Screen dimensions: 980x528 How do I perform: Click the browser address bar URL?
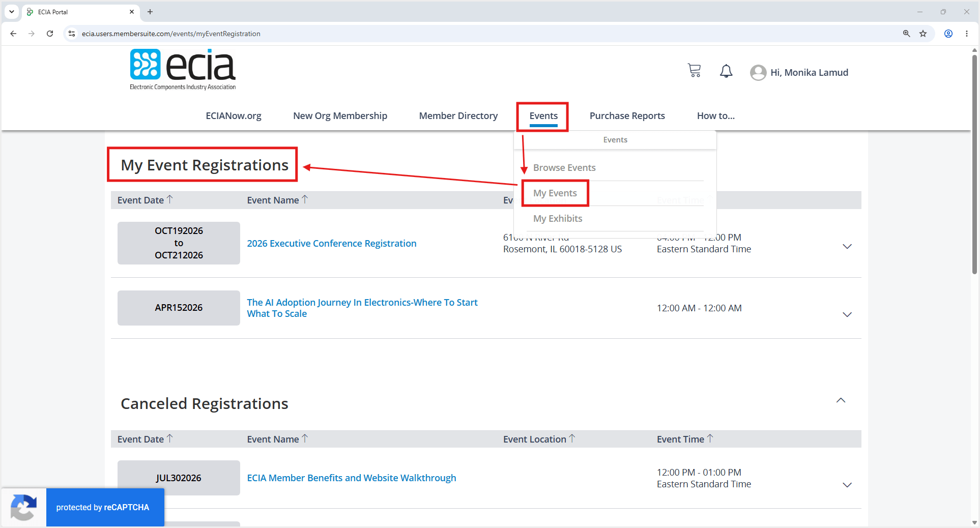(171, 34)
